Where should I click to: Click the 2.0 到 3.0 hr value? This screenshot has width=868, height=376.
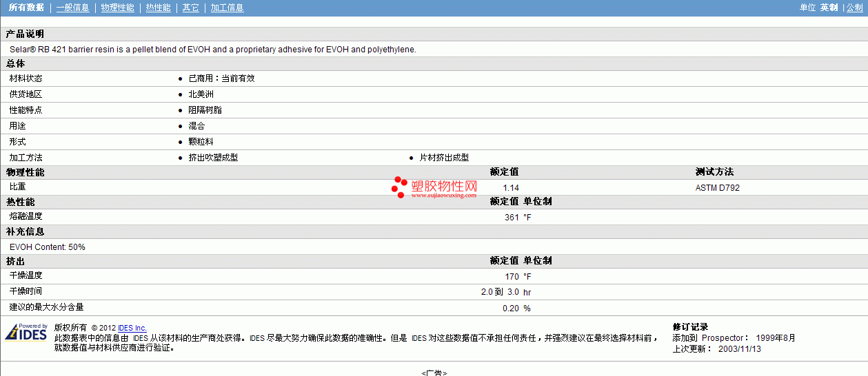coord(506,292)
